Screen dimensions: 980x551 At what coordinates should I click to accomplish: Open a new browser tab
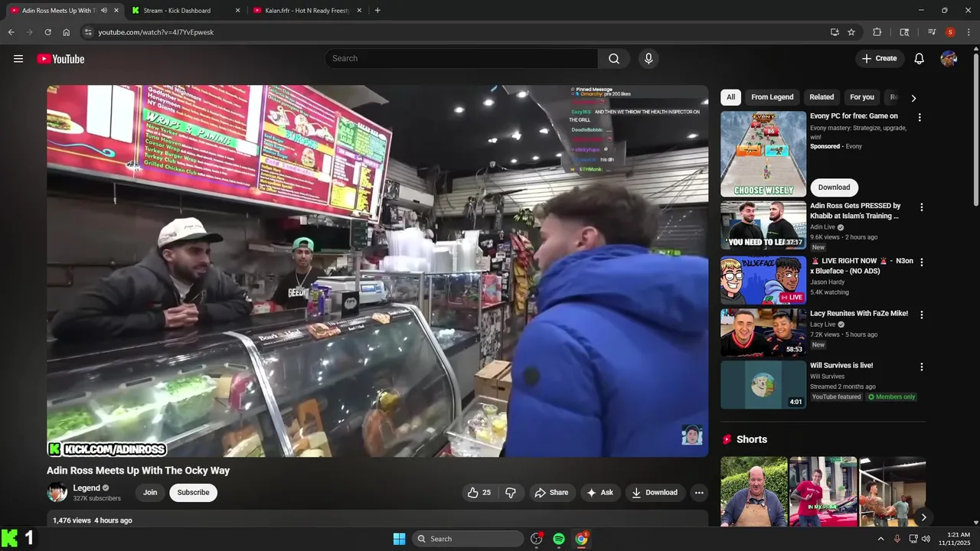[377, 11]
